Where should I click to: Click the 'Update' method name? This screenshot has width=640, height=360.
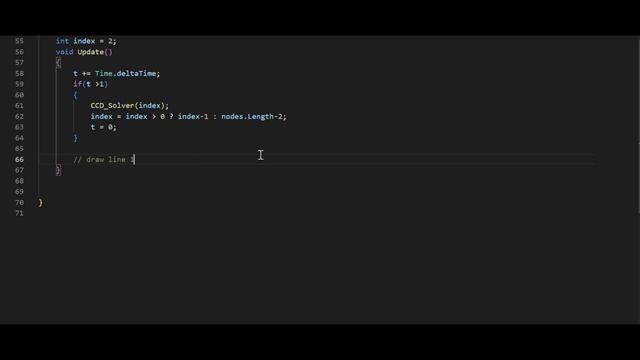click(91, 52)
